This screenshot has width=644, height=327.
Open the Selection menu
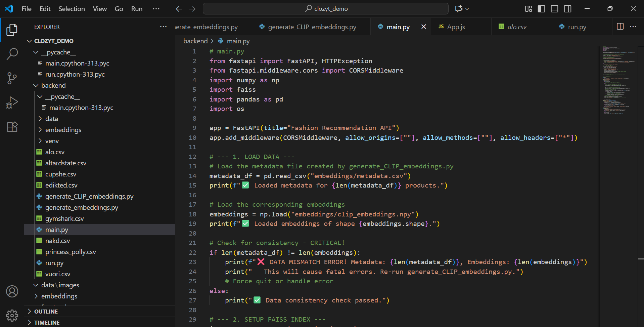[72, 9]
